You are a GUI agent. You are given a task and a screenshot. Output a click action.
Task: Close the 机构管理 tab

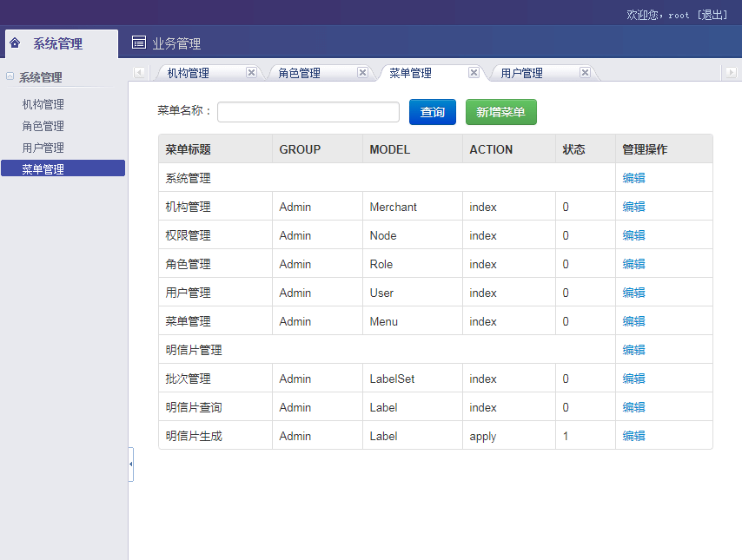coord(251,73)
